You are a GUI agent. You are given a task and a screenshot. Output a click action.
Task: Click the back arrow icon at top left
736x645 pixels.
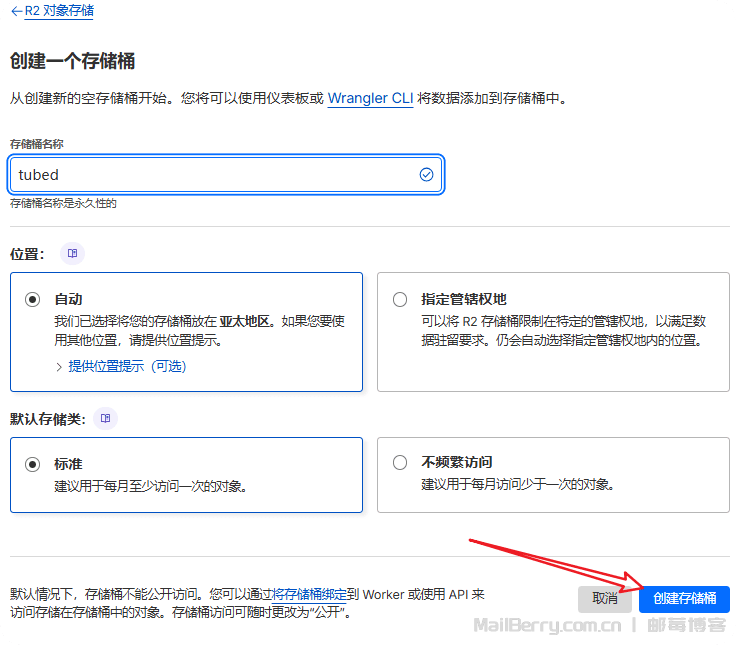[x=16, y=11]
